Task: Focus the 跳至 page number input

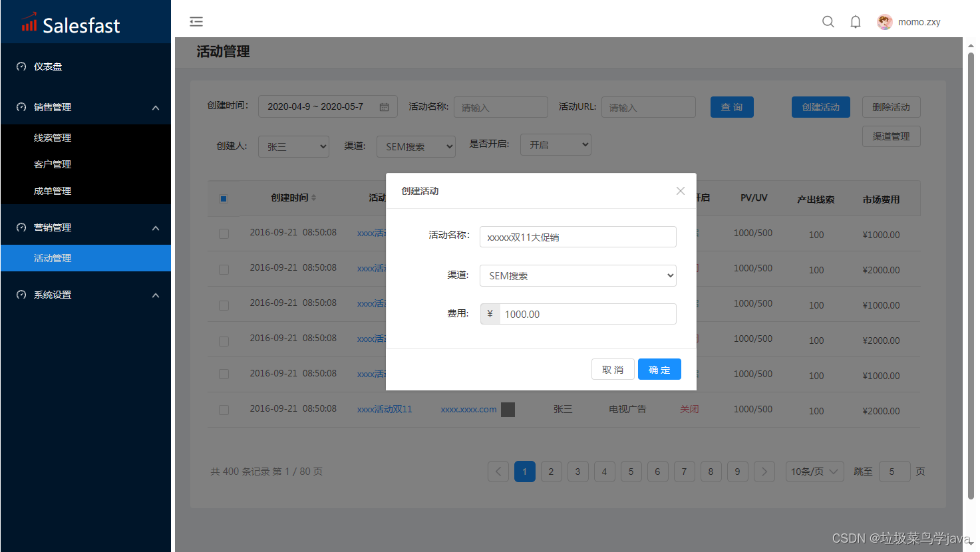Action: coord(895,472)
